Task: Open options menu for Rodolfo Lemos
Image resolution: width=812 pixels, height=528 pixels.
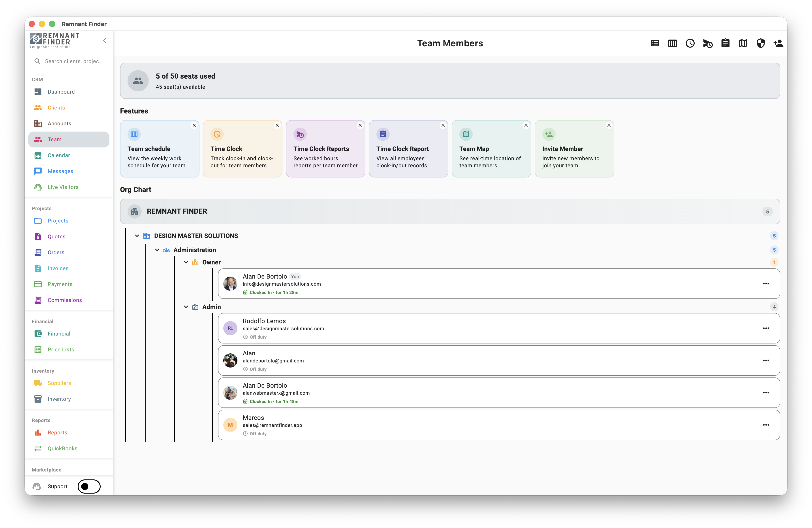Action: (x=766, y=328)
